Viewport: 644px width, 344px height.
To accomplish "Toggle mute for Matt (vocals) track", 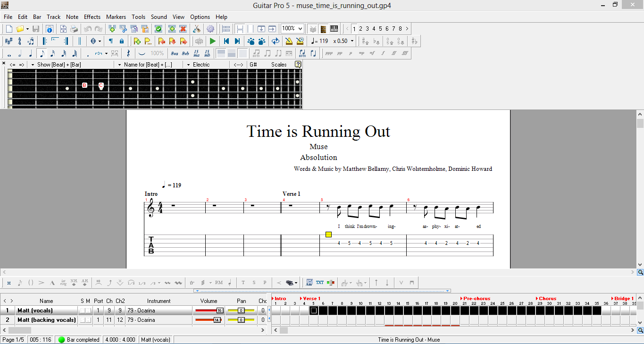I will (88, 310).
